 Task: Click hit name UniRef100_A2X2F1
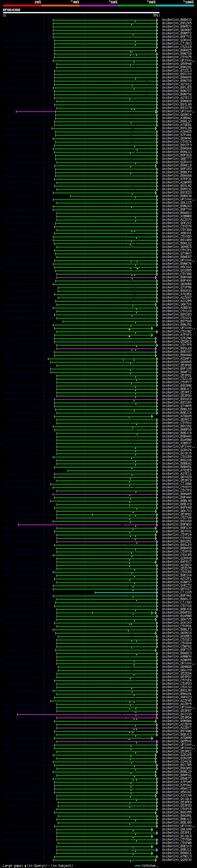pos(177,579)
